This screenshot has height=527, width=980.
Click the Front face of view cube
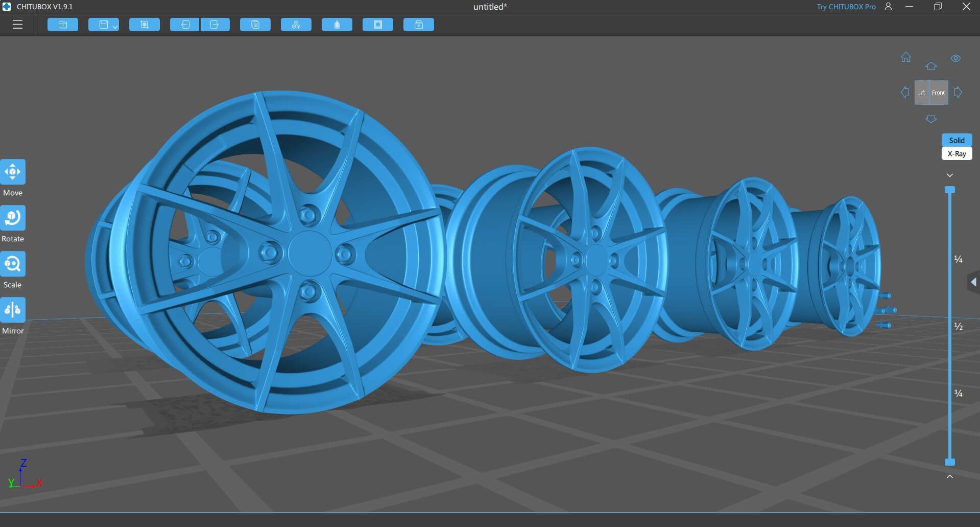pos(939,93)
